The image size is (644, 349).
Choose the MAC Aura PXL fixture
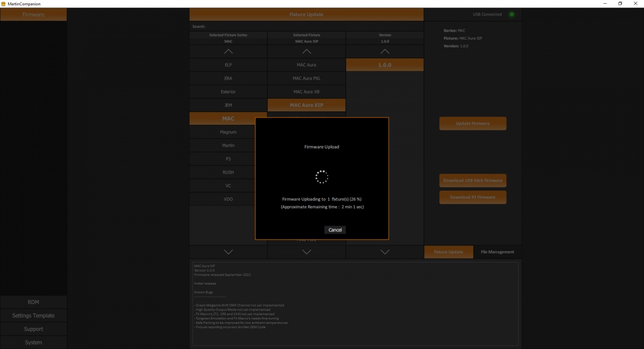point(306,78)
